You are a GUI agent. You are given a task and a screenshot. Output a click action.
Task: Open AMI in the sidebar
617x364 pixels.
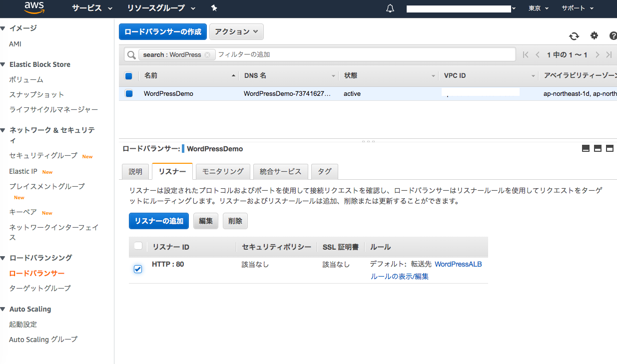click(x=15, y=44)
